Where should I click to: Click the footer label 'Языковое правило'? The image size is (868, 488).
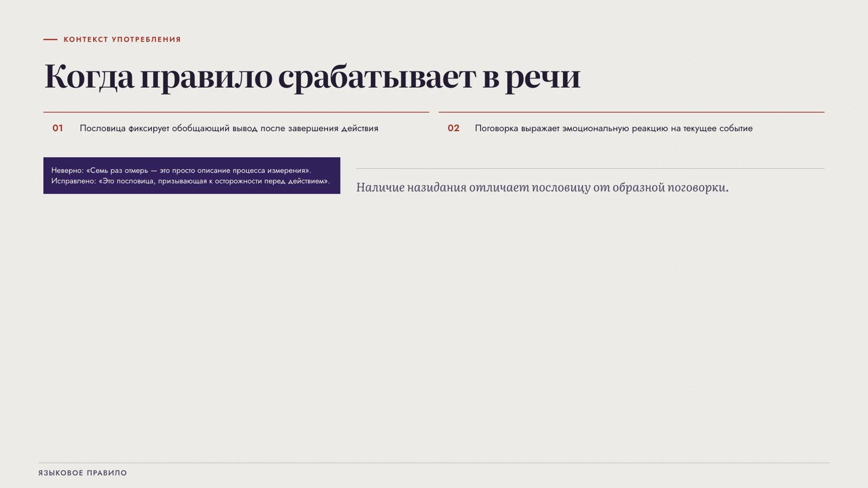tap(83, 473)
